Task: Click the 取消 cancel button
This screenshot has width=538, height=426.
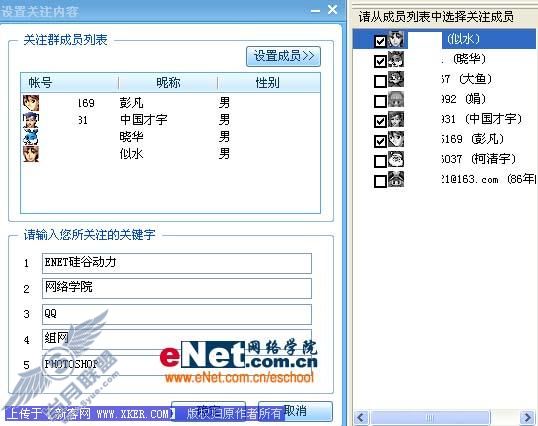Action: (x=295, y=411)
